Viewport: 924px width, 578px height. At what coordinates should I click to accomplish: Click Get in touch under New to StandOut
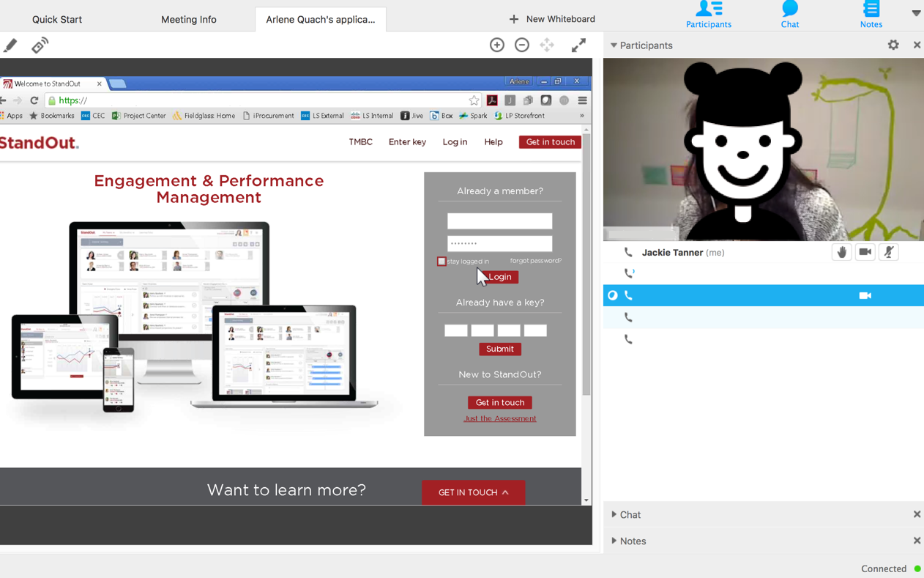tap(500, 403)
